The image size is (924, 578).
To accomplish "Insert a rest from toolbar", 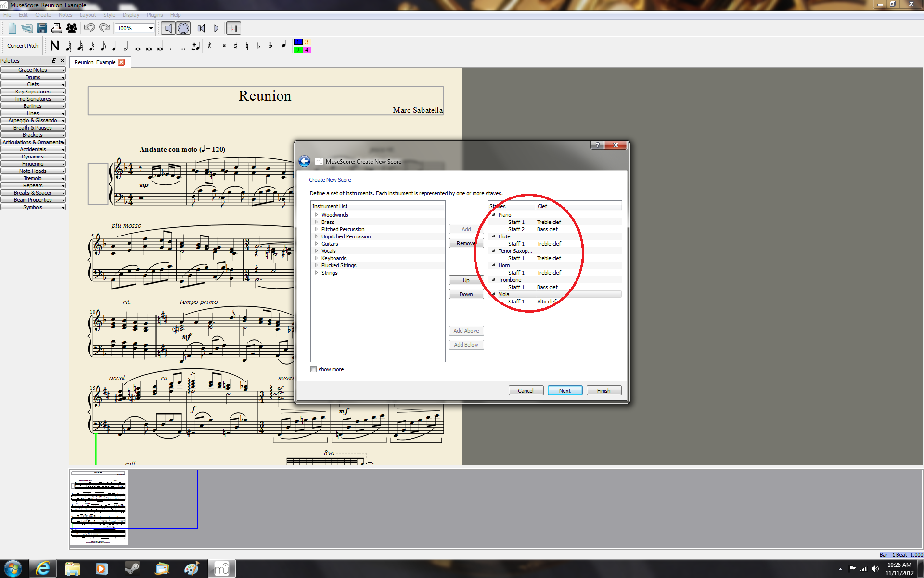I will (209, 46).
